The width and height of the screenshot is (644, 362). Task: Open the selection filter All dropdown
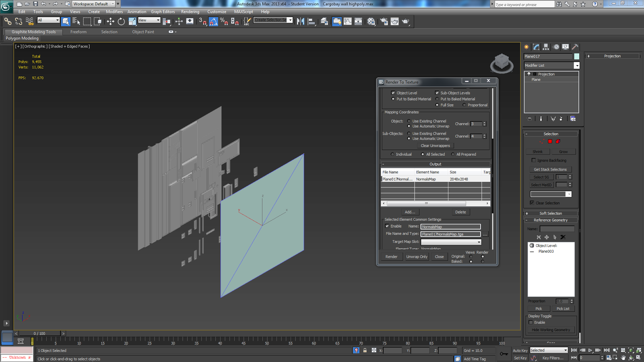click(x=48, y=20)
